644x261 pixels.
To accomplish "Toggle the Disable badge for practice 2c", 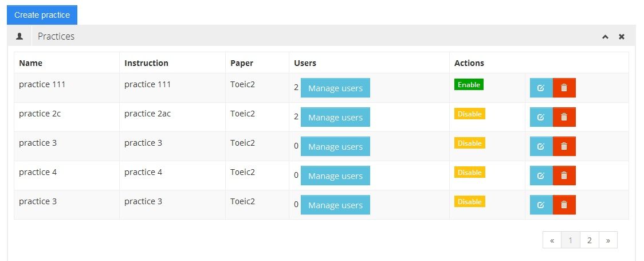I will (x=469, y=114).
